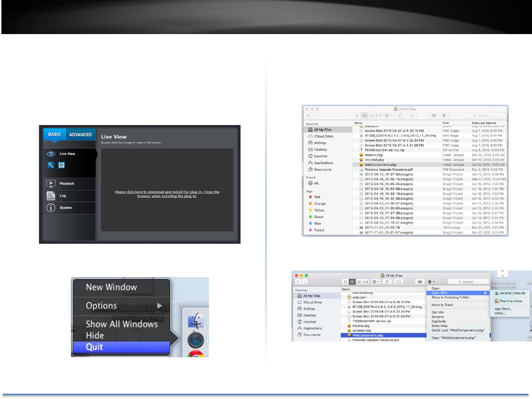Go back in the Finder window showing Tags

(x=309, y=115)
